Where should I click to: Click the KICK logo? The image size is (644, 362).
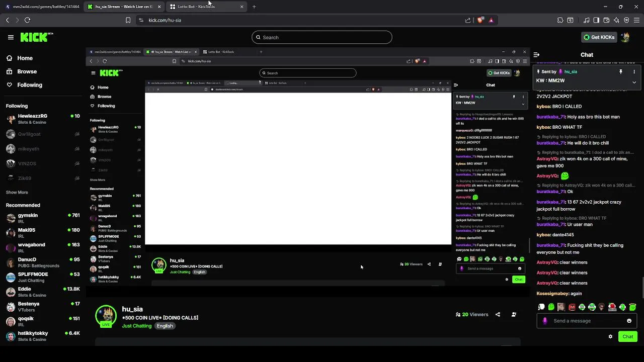36,37
